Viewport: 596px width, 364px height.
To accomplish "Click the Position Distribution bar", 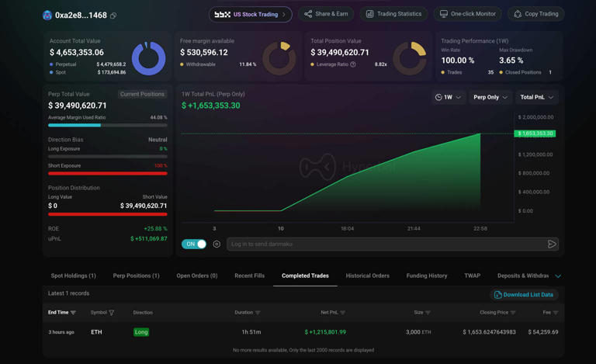I will pyautogui.click(x=108, y=214).
